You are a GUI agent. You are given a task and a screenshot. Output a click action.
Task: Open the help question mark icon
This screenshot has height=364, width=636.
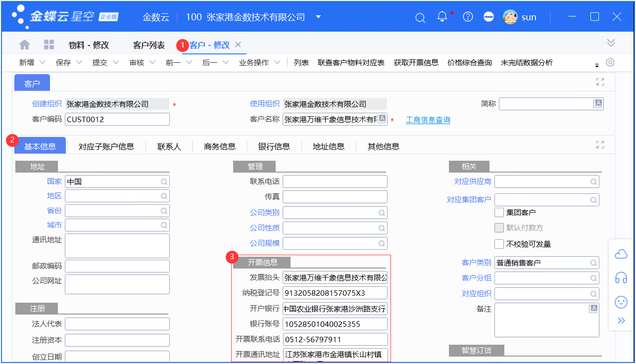click(x=468, y=17)
